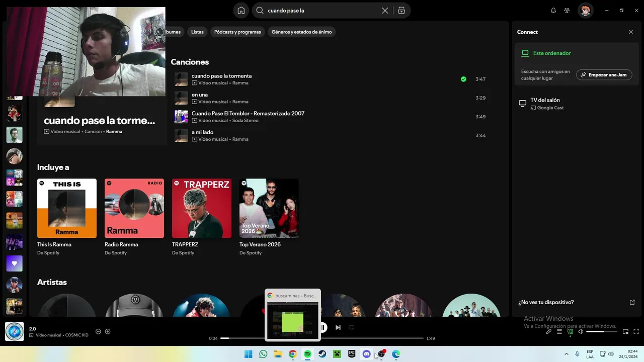Screen dimensions: 644x362
Task: Open Epic Games Launcher from the taskbar
Action: [352, 354]
